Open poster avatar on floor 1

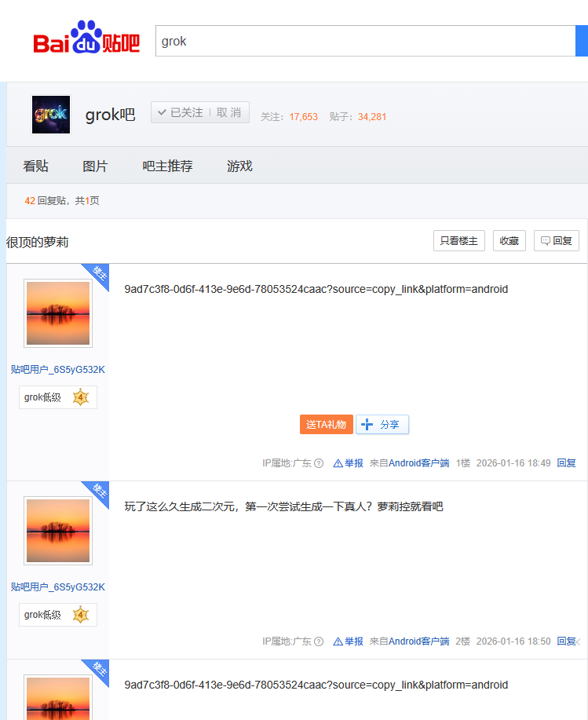point(58,313)
